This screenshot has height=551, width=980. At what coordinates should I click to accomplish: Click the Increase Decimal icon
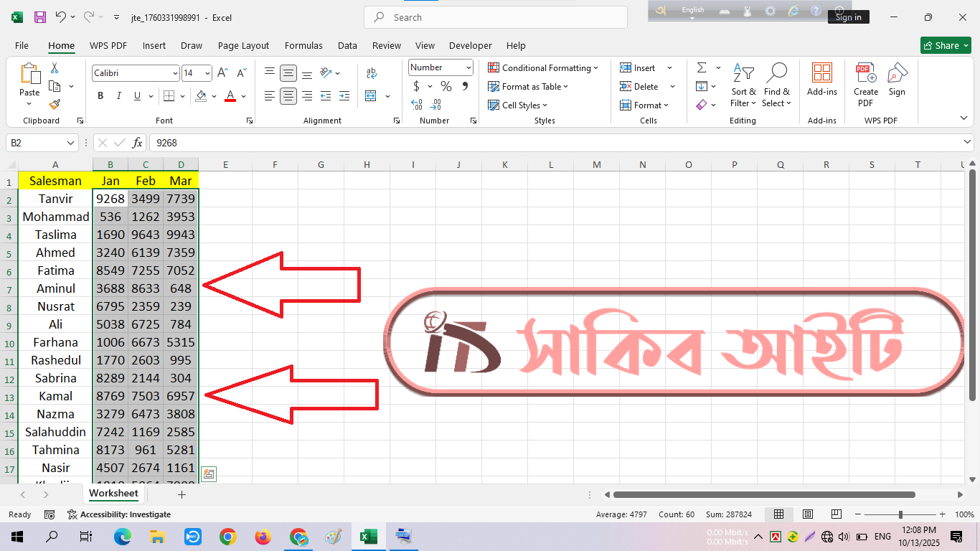coord(417,105)
